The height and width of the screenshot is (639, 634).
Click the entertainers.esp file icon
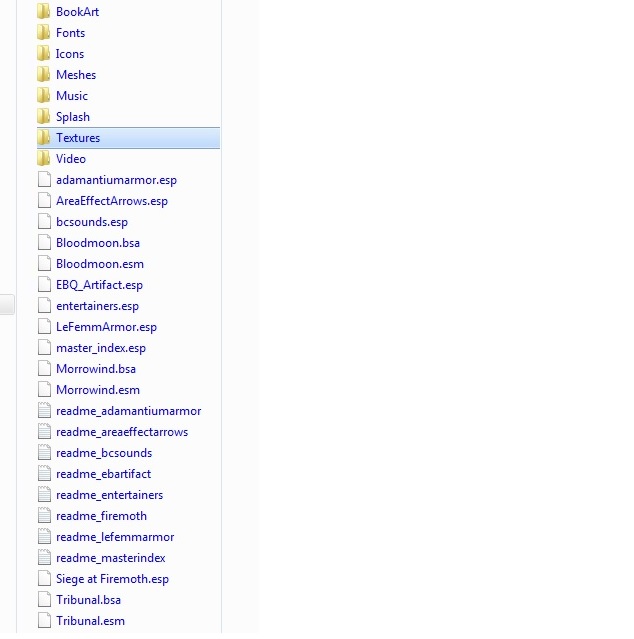click(x=44, y=306)
